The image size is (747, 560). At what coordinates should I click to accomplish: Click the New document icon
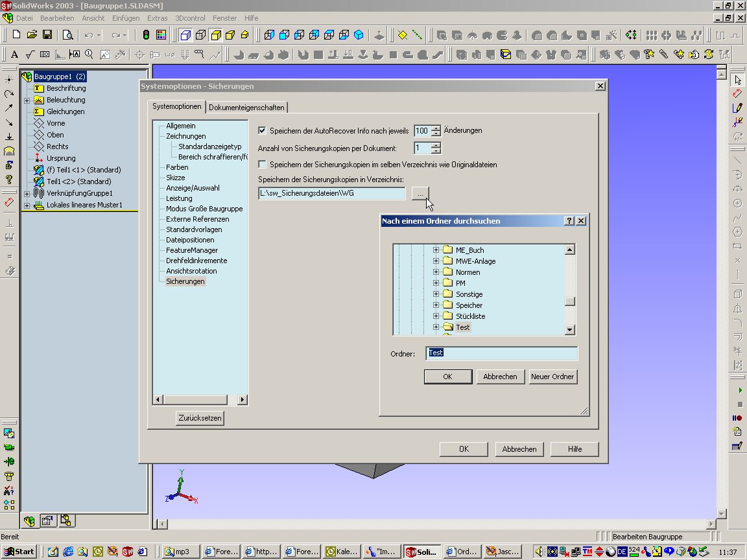pyautogui.click(x=18, y=34)
